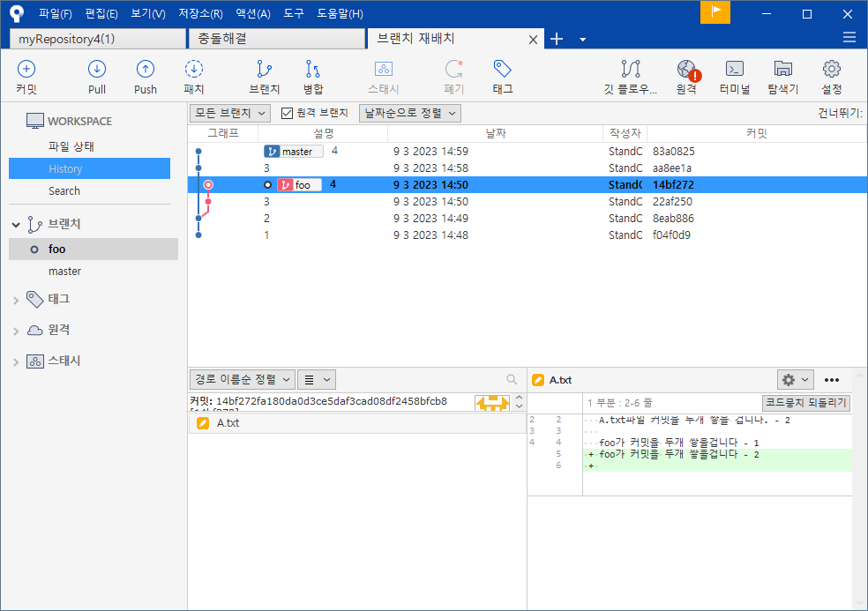Select commit 8eab886 row
The image size is (868, 611).
click(x=527, y=218)
